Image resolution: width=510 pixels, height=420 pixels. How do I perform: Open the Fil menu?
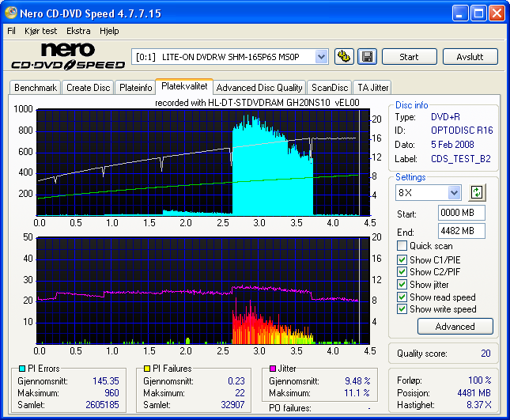[x=11, y=31]
